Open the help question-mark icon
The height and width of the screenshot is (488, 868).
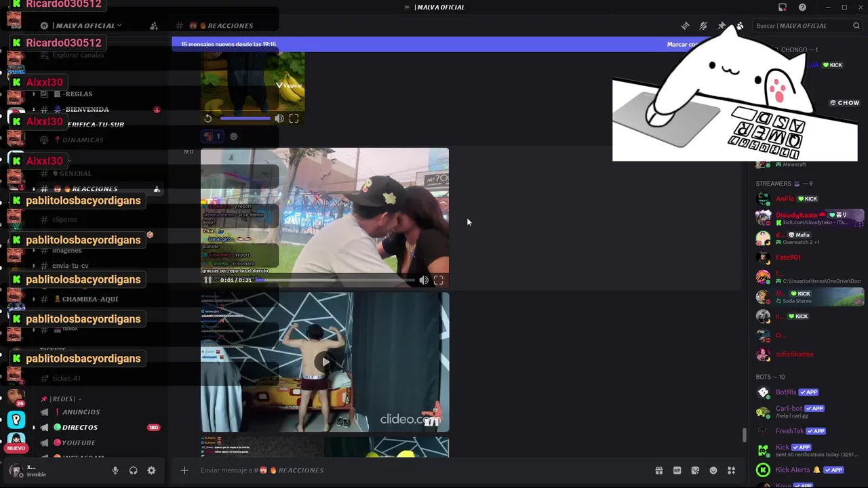click(802, 7)
